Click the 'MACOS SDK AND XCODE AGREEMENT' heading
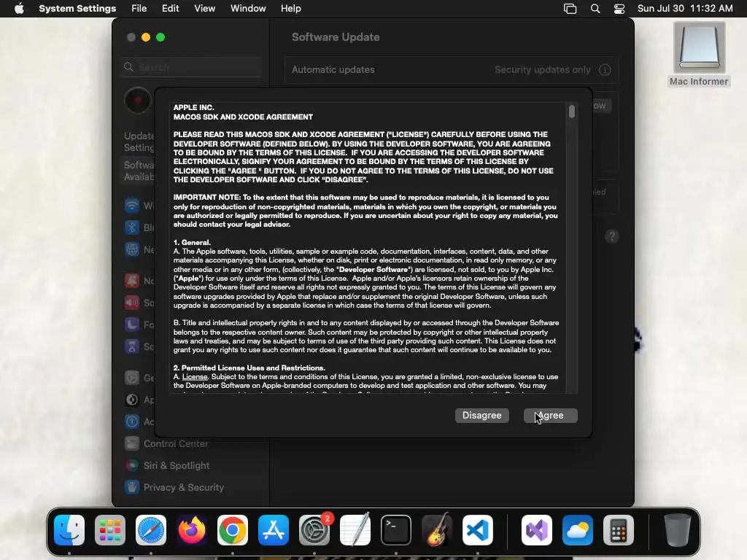This screenshot has width=747, height=560. [x=243, y=117]
